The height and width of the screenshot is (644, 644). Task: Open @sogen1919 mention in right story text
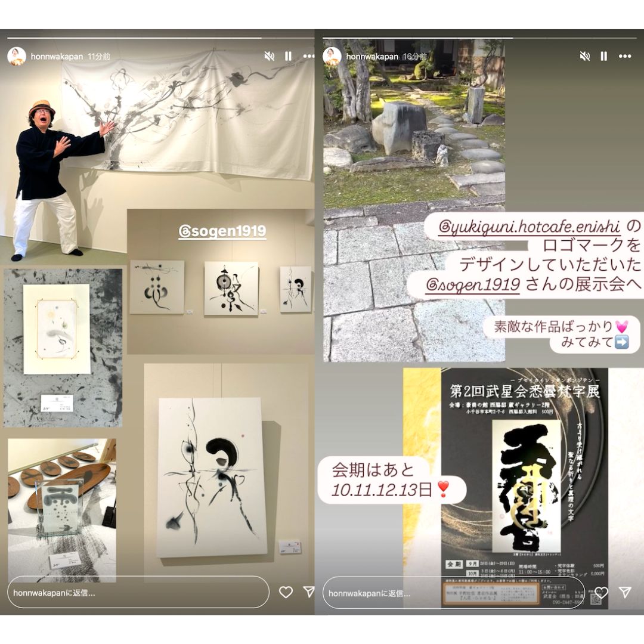(473, 285)
